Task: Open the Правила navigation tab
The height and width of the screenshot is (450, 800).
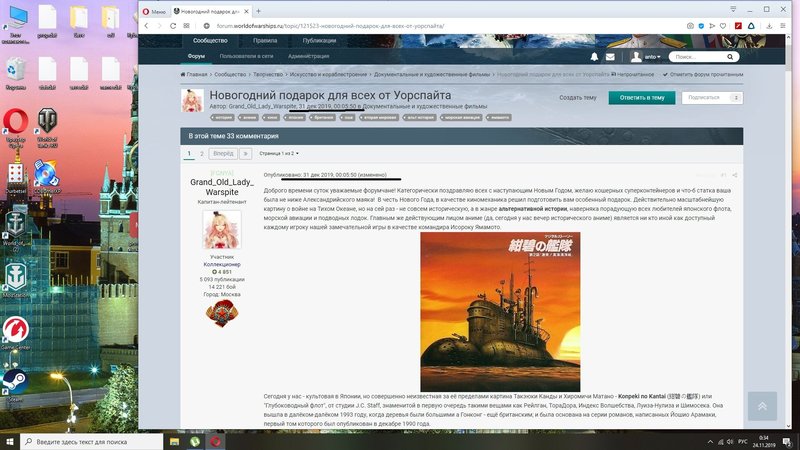Action: [x=265, y=40]
